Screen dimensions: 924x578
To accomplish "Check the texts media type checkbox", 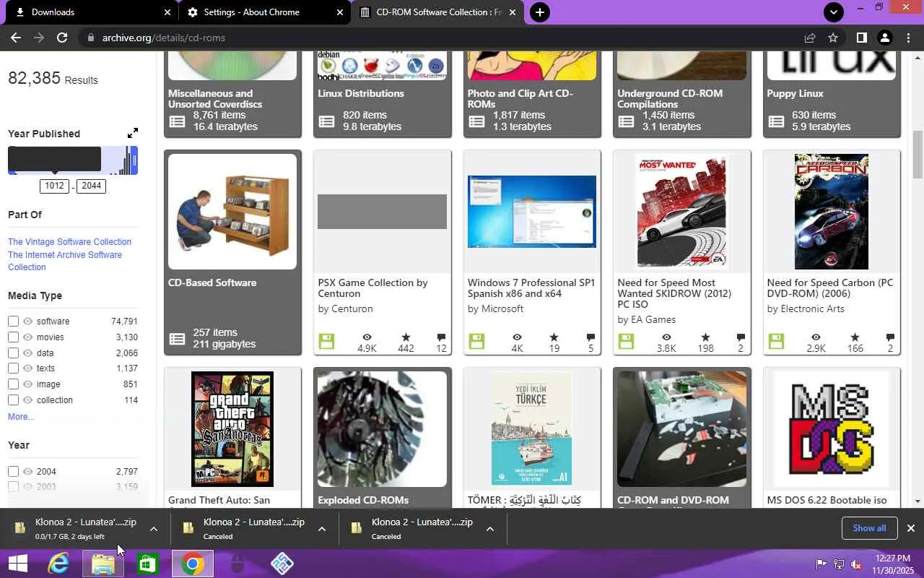I will pyautogui.click(x=13, y=368).
